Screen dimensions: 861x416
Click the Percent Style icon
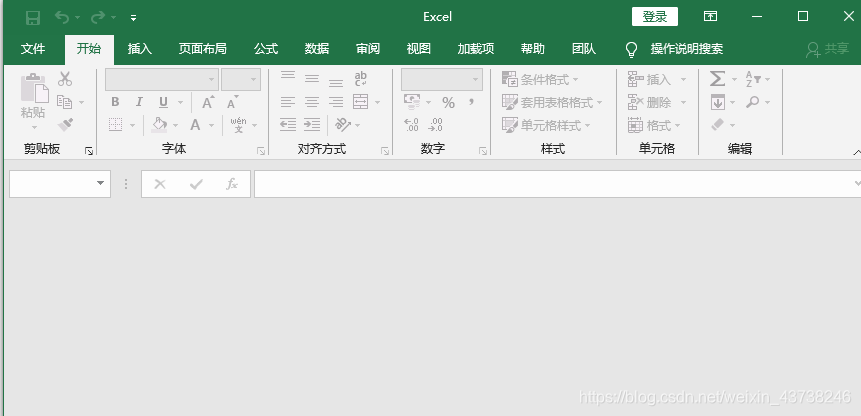(x=449, y=102)
